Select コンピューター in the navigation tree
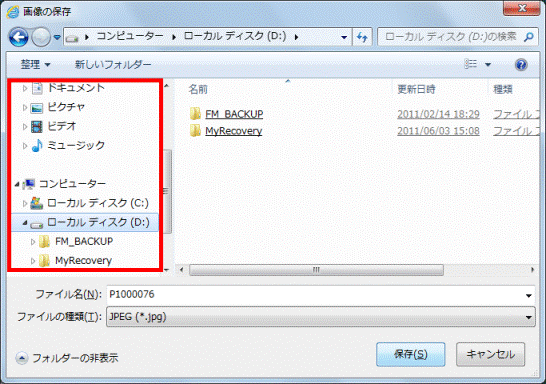 point(72,183)
